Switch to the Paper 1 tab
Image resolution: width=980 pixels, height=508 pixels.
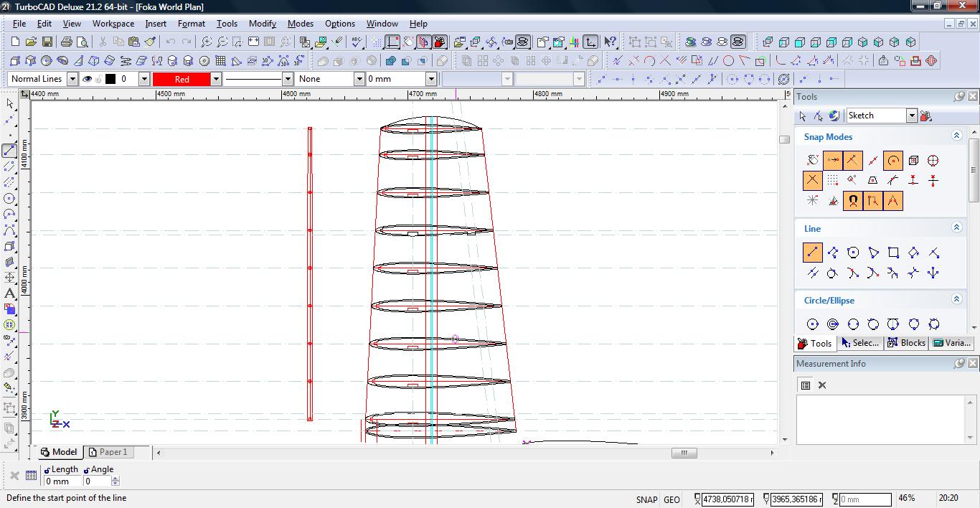click(x=108, y=452)
